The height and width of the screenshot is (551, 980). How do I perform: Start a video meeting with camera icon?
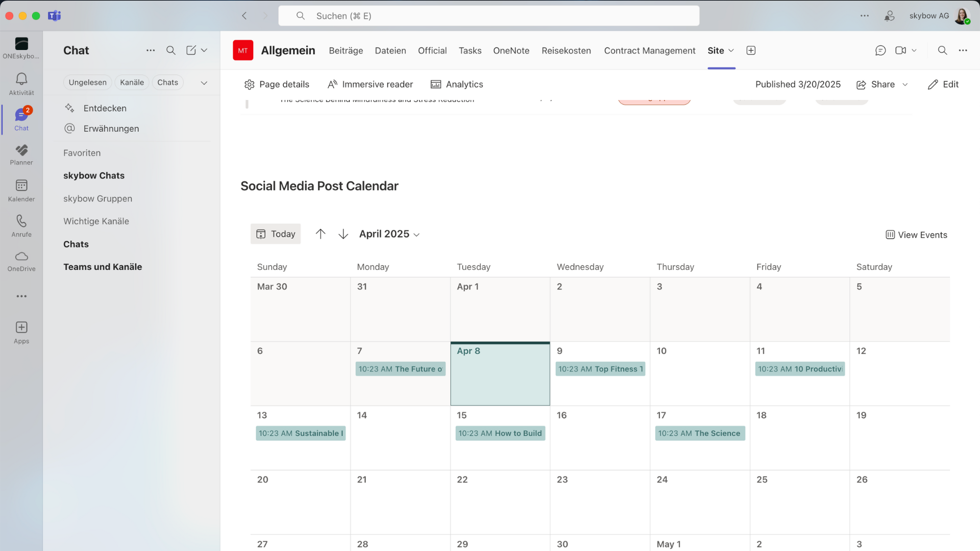tap(900, 51)
